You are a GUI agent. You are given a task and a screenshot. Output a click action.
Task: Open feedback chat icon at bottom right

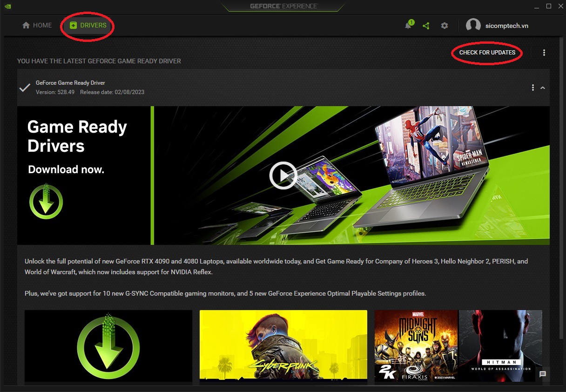pos(542,374)
